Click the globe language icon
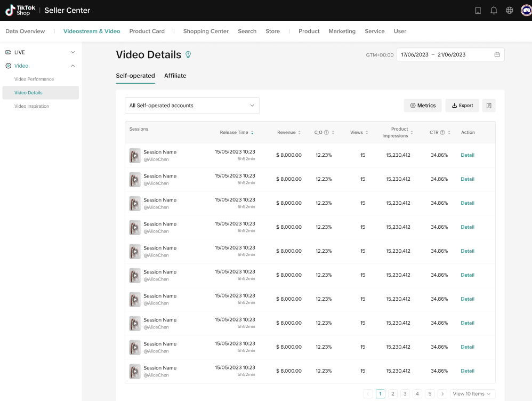The width and height of the screenshot is (532, 401). [510, 10]
